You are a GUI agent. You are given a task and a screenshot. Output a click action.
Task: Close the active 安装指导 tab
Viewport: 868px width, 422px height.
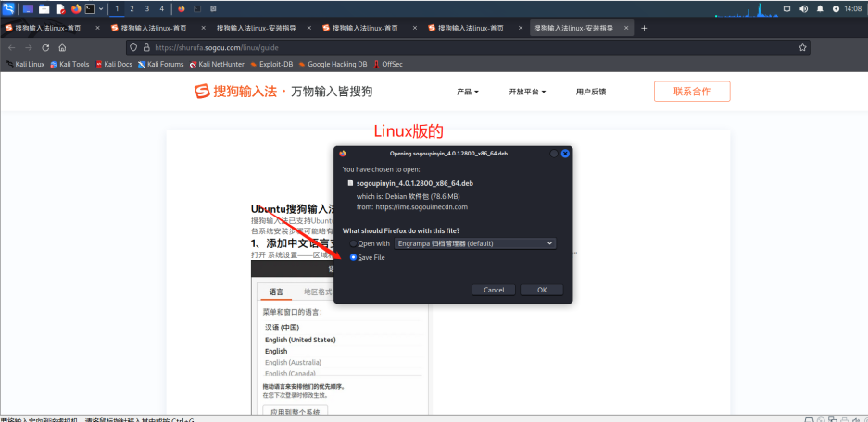(626, 28)
